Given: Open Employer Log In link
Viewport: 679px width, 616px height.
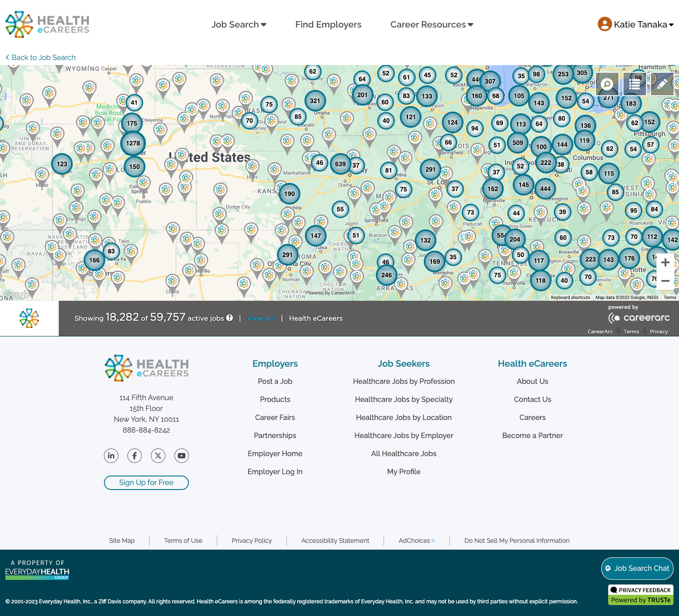Looking at the screenshot, I should coord(275,471).
